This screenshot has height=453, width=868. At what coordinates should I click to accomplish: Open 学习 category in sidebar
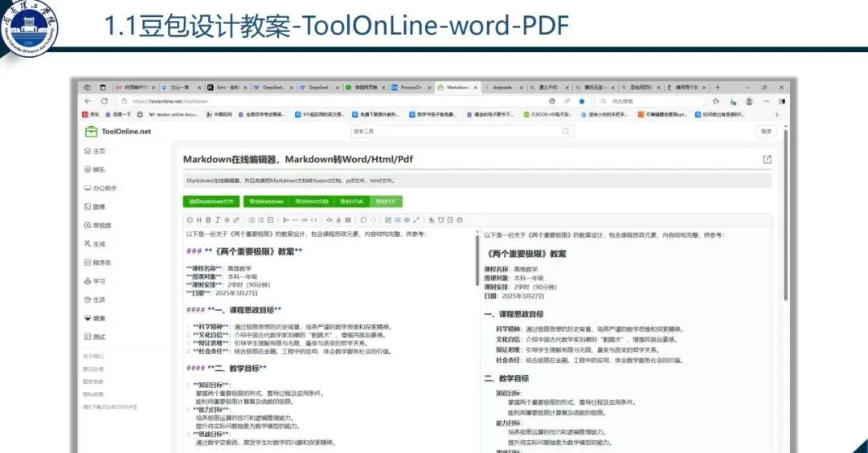[x=95, y=281]
